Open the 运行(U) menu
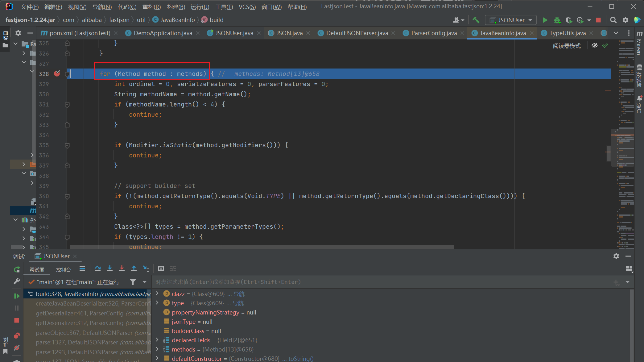 coord(200,7)
